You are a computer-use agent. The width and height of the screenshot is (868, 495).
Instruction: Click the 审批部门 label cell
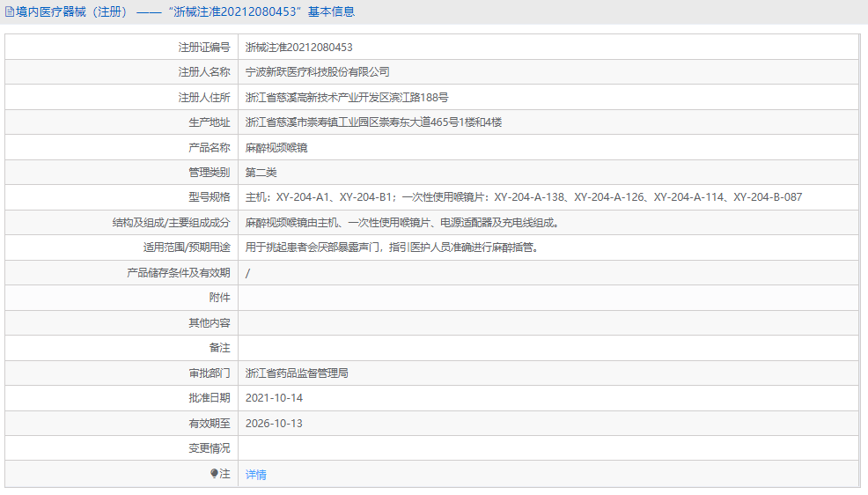coord(121,373)
